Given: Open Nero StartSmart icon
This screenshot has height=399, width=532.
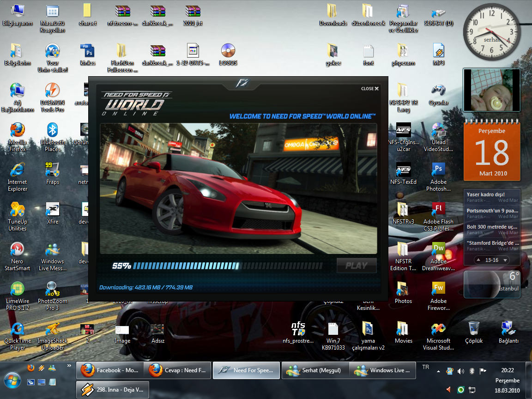Looking at the screenshot, I should pyautogui.click(x=17, y=256).
